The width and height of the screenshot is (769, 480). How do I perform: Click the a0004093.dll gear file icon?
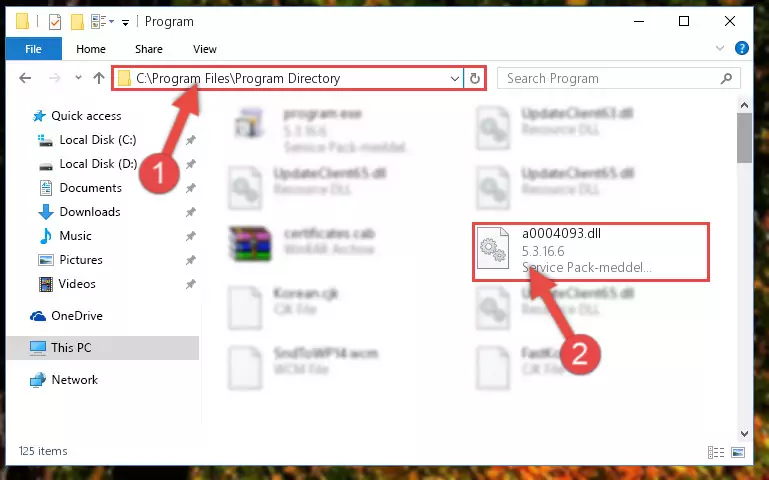tap(493, 248)
